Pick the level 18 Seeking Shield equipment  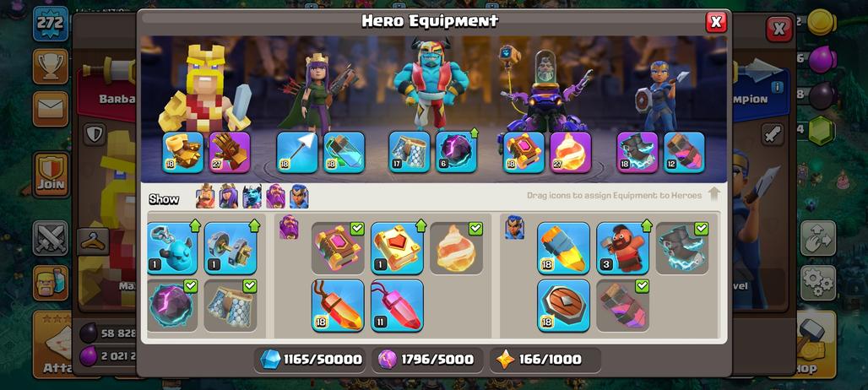[563, 306]
